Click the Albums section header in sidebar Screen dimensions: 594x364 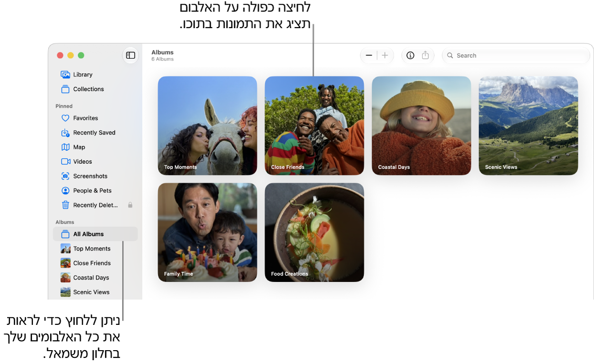(65, 222)
